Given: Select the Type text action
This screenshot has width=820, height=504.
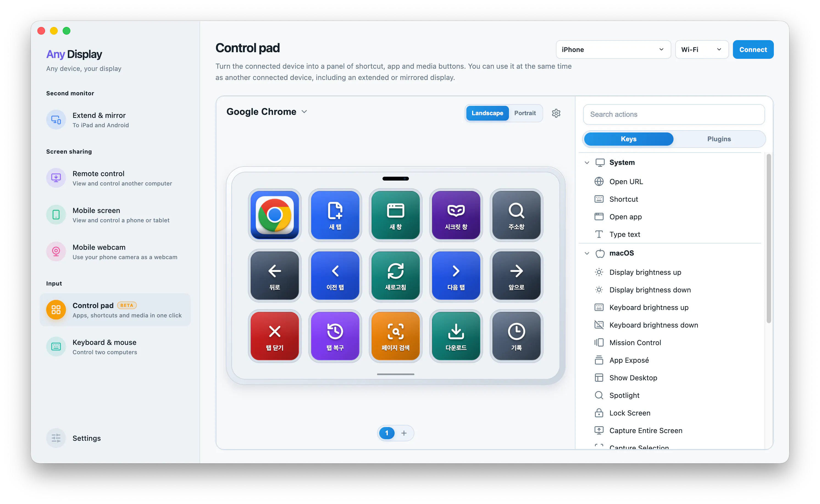Looking at the screenshot, I should [670, 234].
